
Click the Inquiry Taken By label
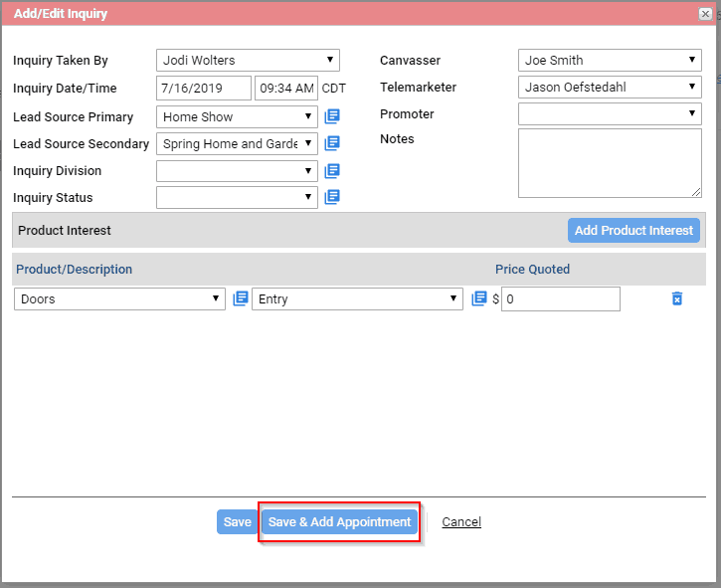point(61,61)
